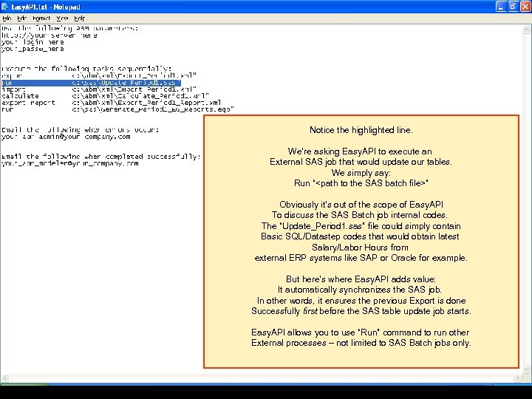Image resolution: width=532 pixels, height=399 pixels.
Task: Click the 'export report' command text
Action: (x=28, y=103)
